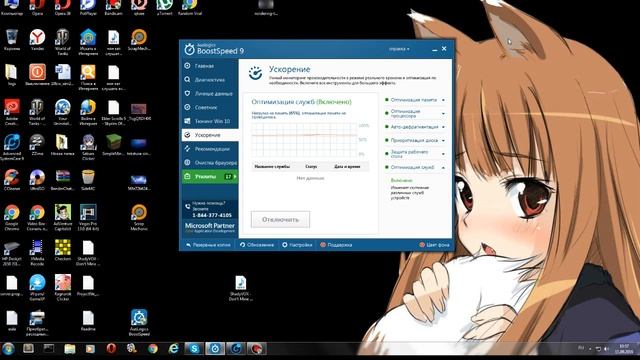Open the HP Deskjet printer desktop icon
Viewport: 640px width, 360px height.
[x=11, y=253]
